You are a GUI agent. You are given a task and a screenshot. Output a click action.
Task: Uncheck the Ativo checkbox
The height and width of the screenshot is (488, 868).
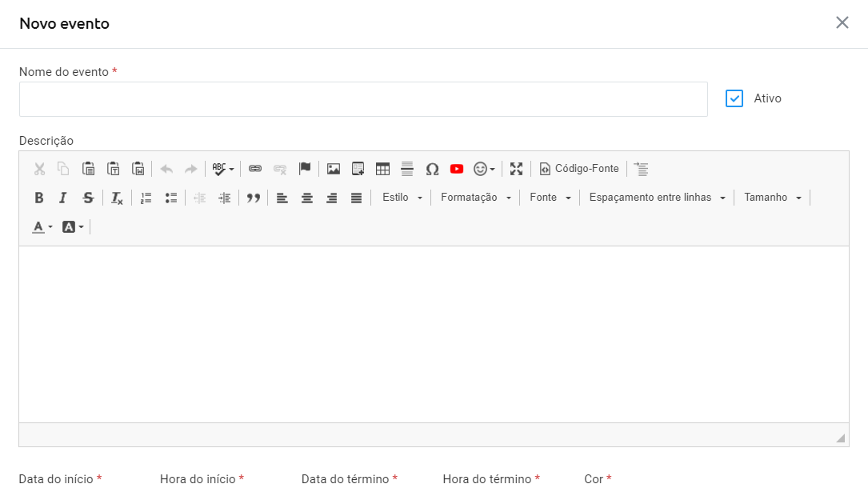pos(734,98)
